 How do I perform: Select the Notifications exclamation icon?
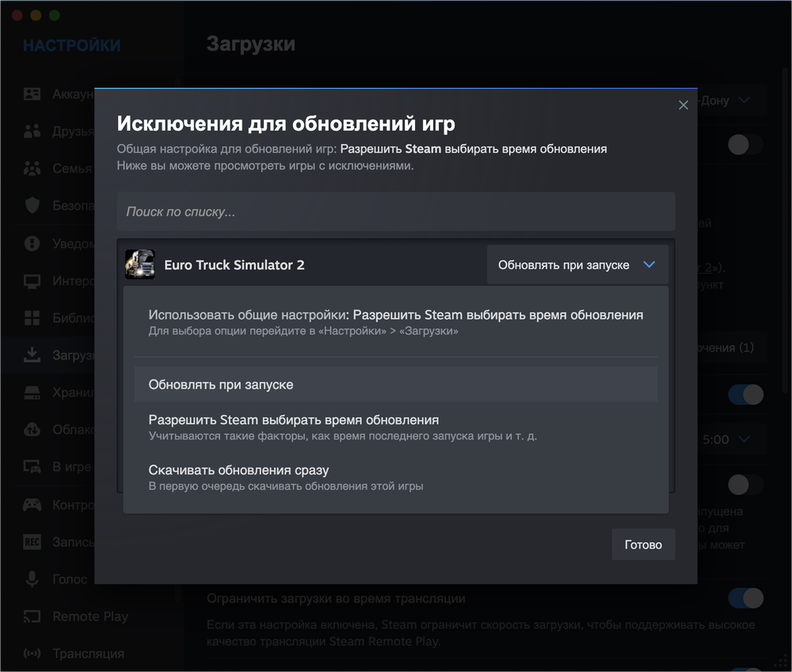[x=32, y=243]
